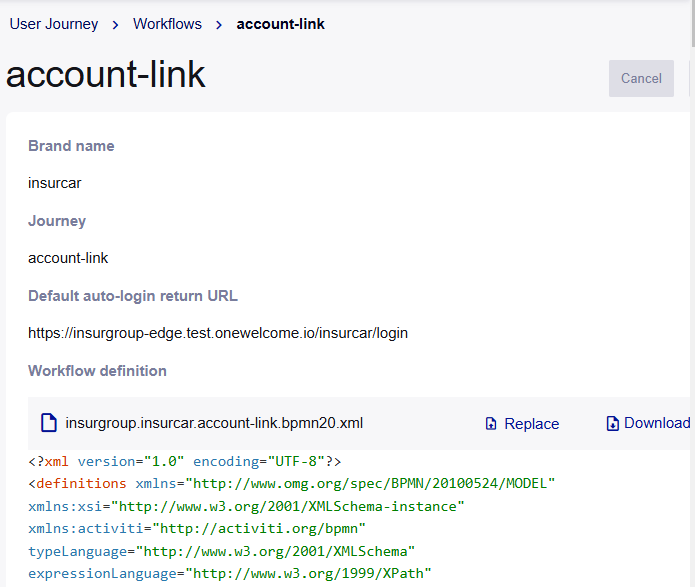Click the account-link page heading

click(105, 74)
